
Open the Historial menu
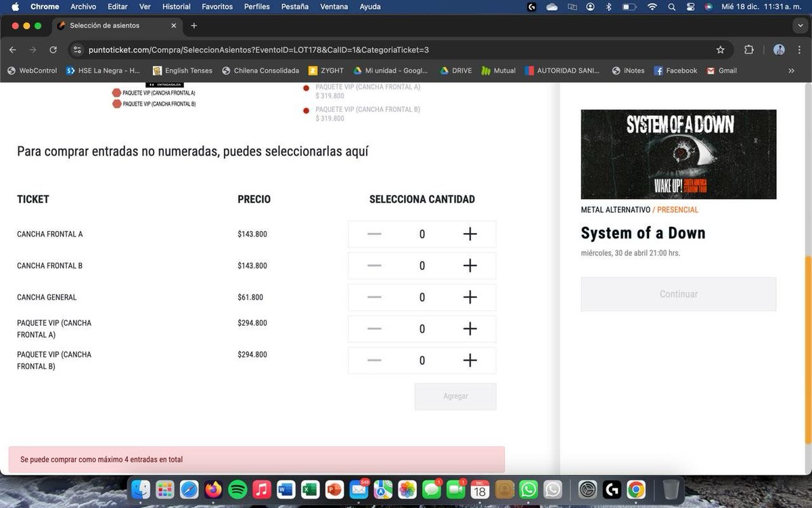tap(176, 7)
